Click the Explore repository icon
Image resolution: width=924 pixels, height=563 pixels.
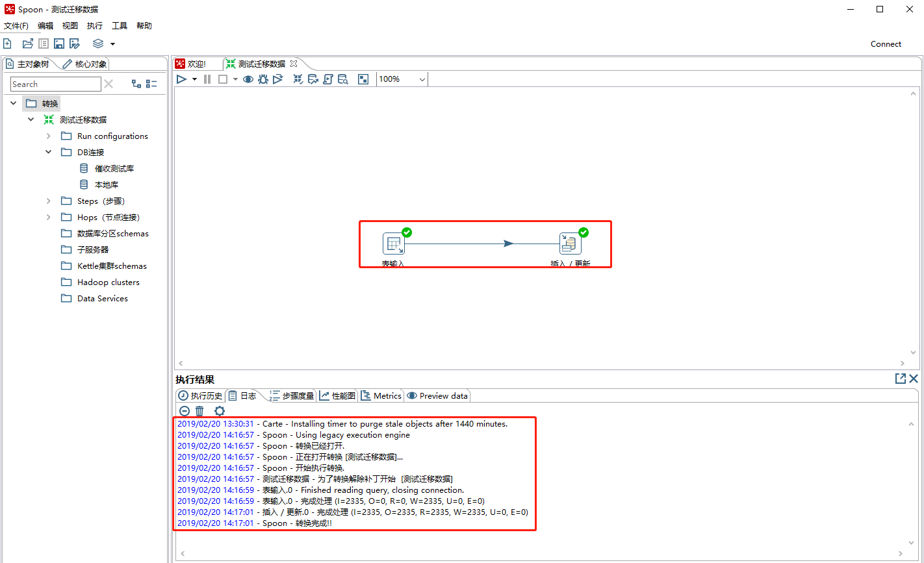coord(44,44)
